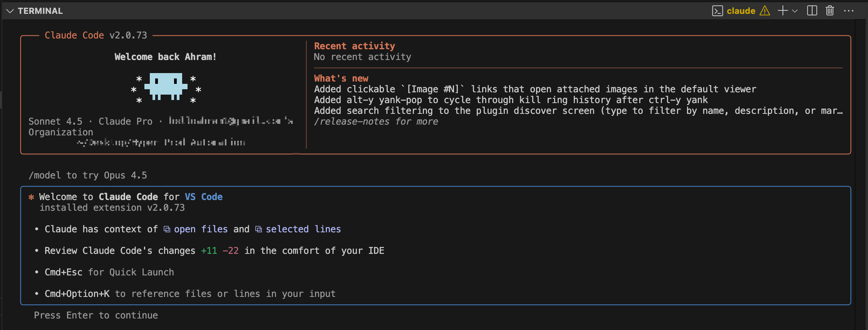Click the claude terminal name label
The height and width of the screenshot is (330, 868).
coord(741,11)
